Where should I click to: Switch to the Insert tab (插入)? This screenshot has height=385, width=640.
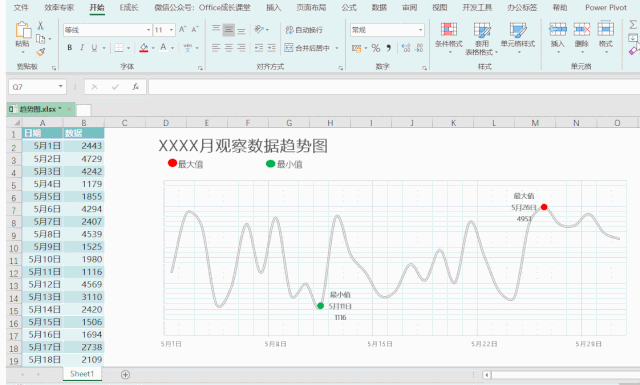[x=273, y=7]
